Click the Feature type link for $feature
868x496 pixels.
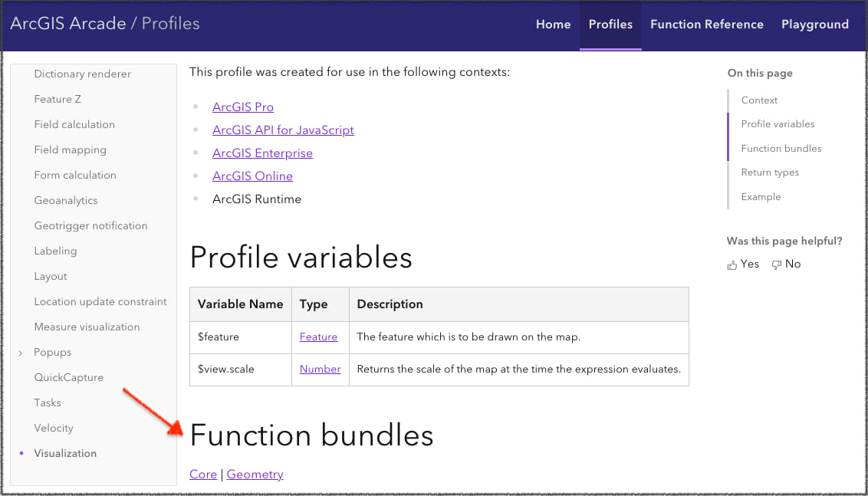point(320,336)
